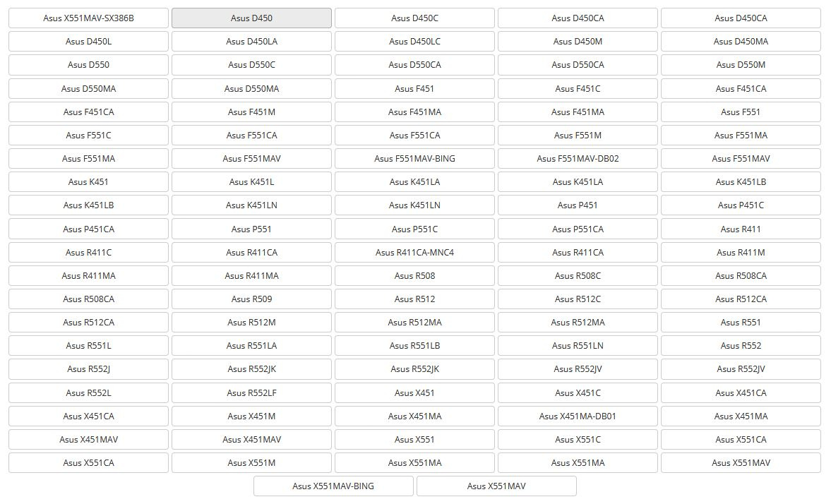Open the Asus R551LB option
Screen dimensions: 831x504
[414, 346]
